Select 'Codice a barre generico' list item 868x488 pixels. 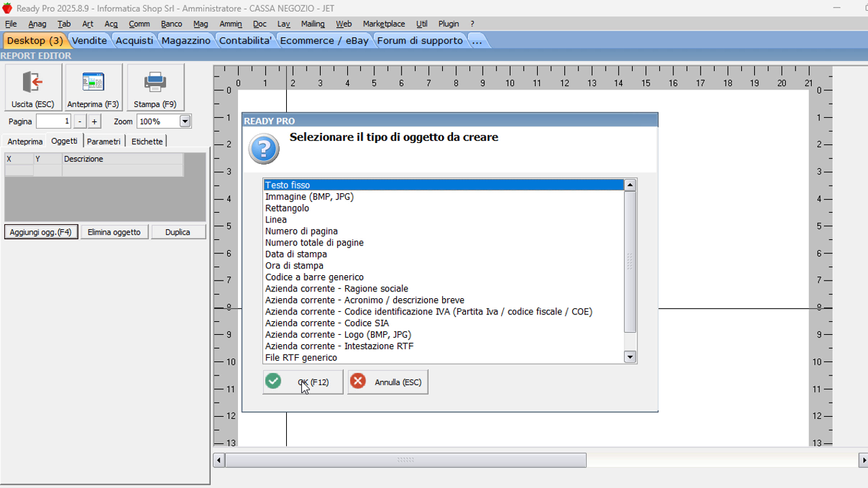[x=314, y=277]
